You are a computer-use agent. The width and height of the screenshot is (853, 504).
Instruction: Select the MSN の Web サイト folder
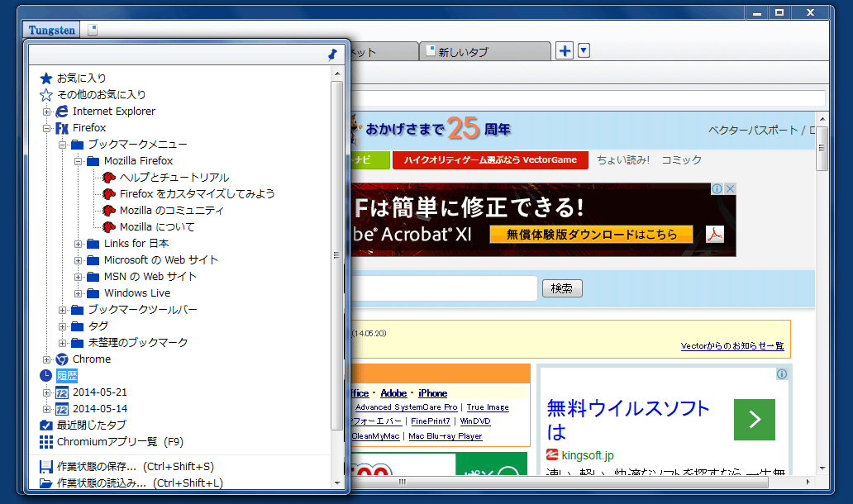pos(150,277)
